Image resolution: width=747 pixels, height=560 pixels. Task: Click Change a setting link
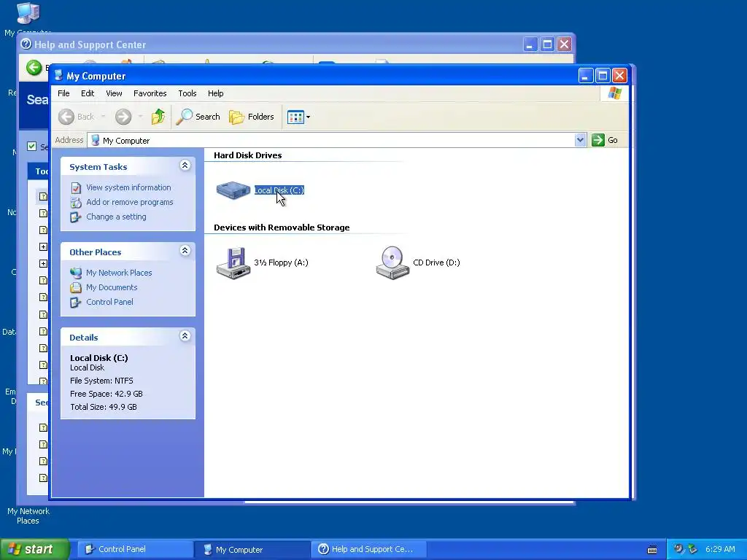pyautogui.click(x=116, y=217)
